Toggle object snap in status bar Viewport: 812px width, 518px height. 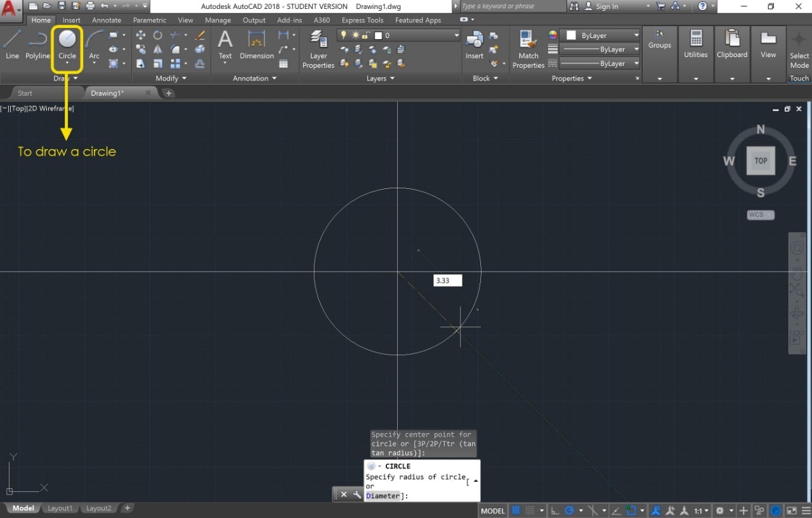point(631,510)
